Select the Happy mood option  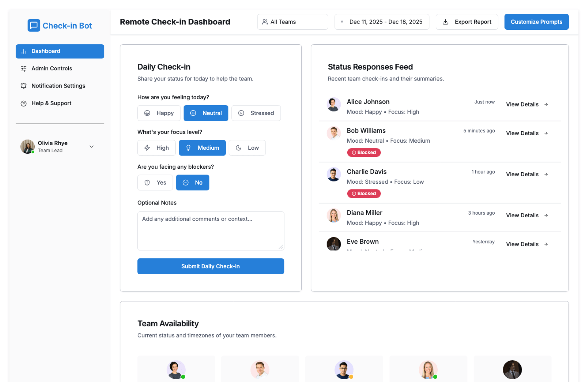pyautogui.click(x=159, y=113)
